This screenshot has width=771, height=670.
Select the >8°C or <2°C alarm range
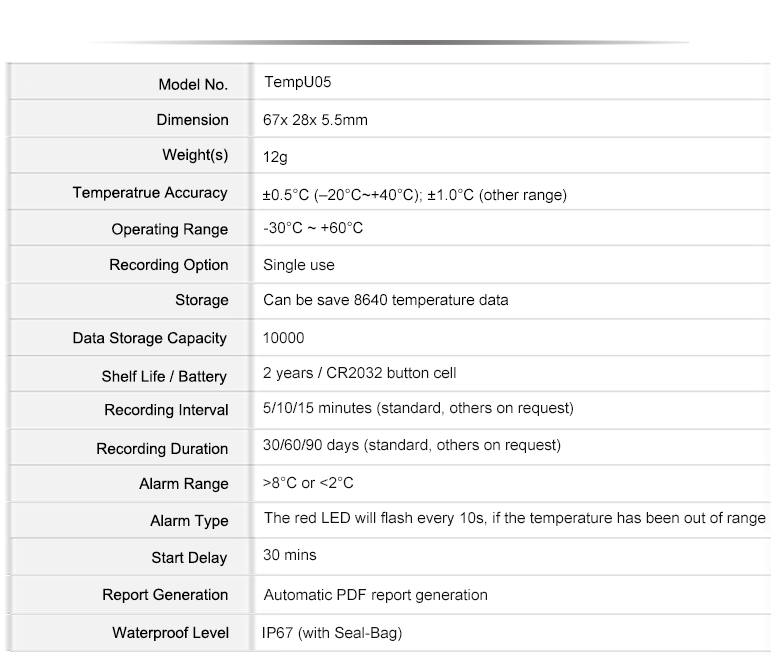coord(308,483)
